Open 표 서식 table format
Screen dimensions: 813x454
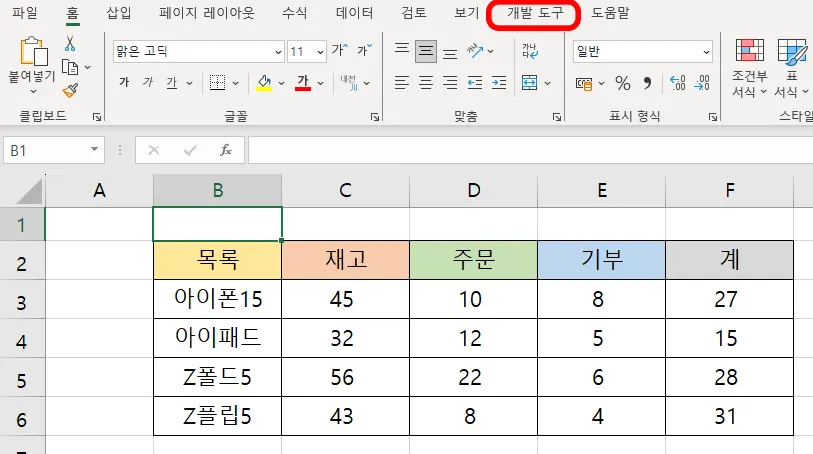pyautogui.click(x=791, y=67)
